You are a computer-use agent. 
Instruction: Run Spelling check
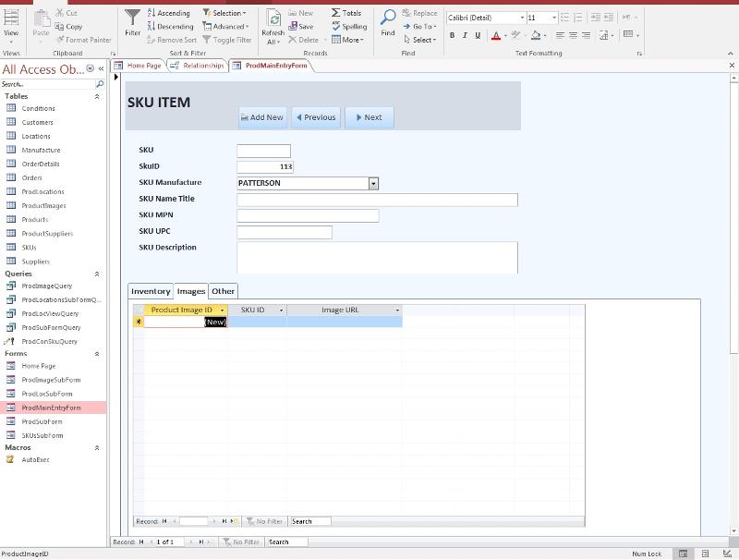[349, 27]
